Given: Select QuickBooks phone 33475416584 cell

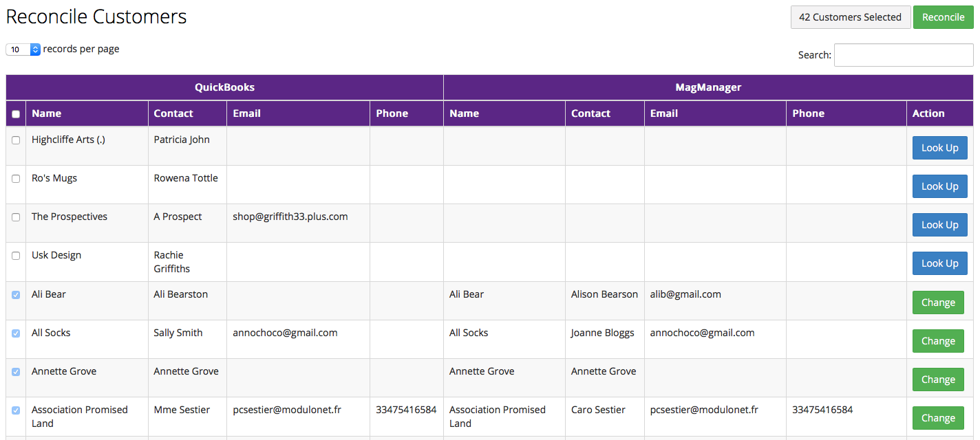Looking at the screenshot, I should click(406, 417).
